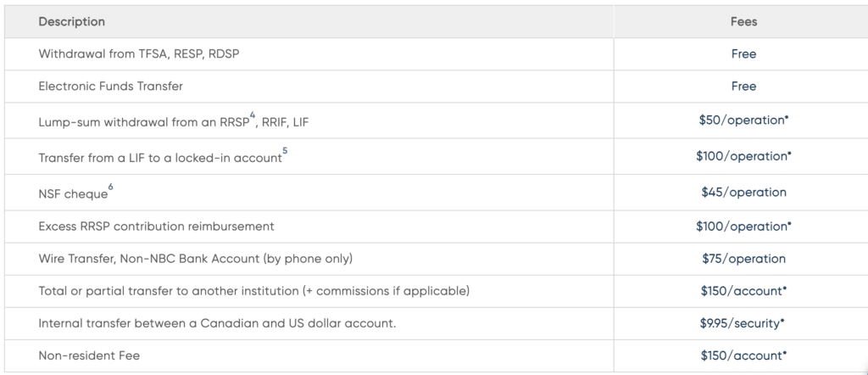
Task: Click the Free fee for Electronic Funds Transfer
Action: pyautogui.click(x=743, y=87)
